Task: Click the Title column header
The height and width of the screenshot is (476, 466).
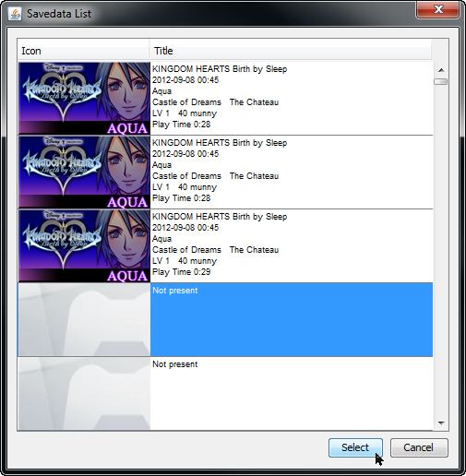Action: click(x=291, y=51)
